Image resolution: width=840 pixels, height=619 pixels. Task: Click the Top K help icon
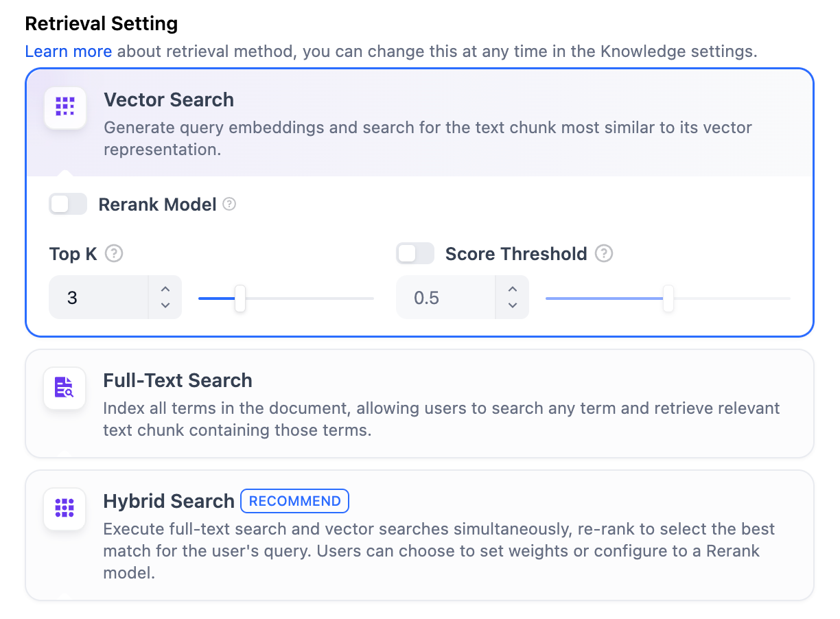tap(115, 254)
